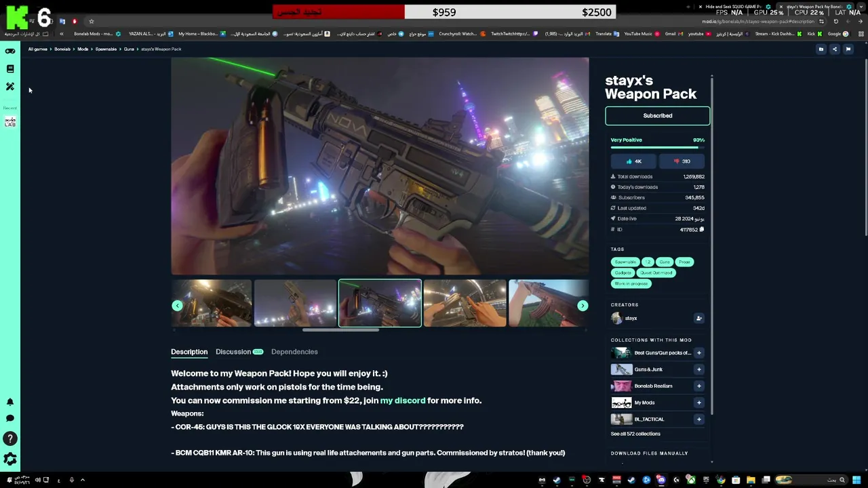
Task: Open YouTube Music bookmark
Action: tap(642, 34)
